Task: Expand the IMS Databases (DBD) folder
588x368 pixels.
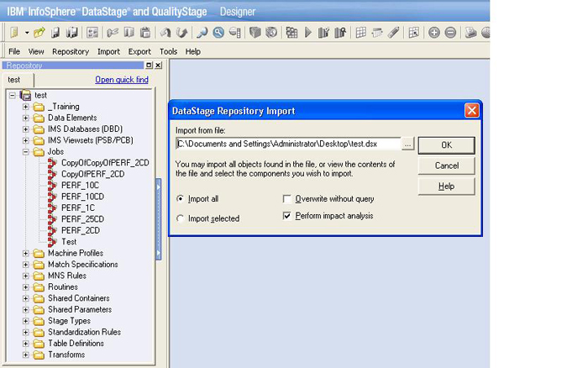Action: click(25, 129)
